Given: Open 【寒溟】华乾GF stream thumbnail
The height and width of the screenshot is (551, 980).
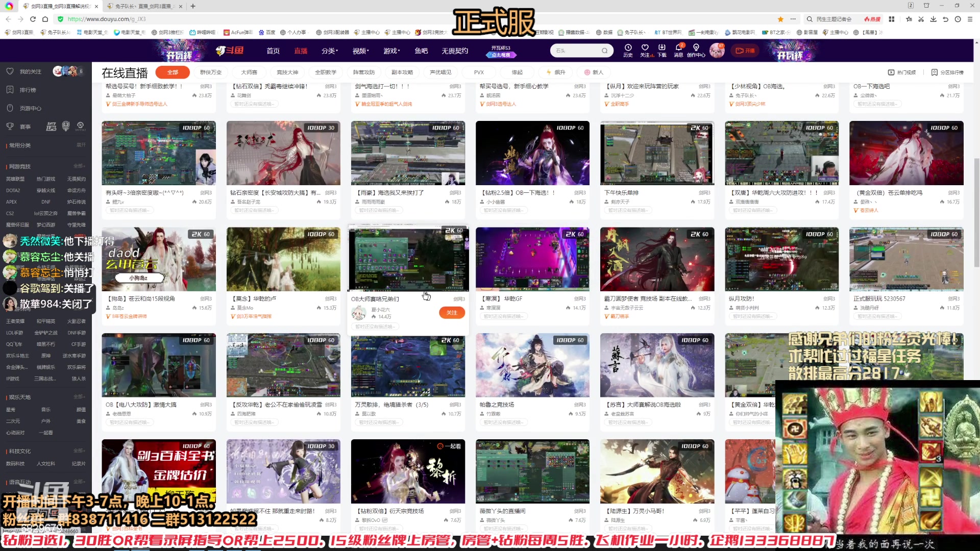Looking at the screenshot, I should [x=532, y=259].
